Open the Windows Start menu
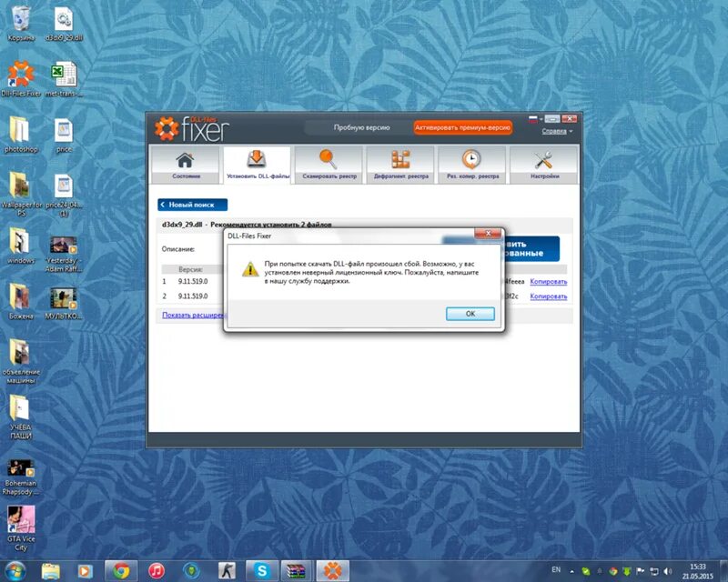This screenshot has width=728, height=582. pyautogui.click(x=15, y=571)
